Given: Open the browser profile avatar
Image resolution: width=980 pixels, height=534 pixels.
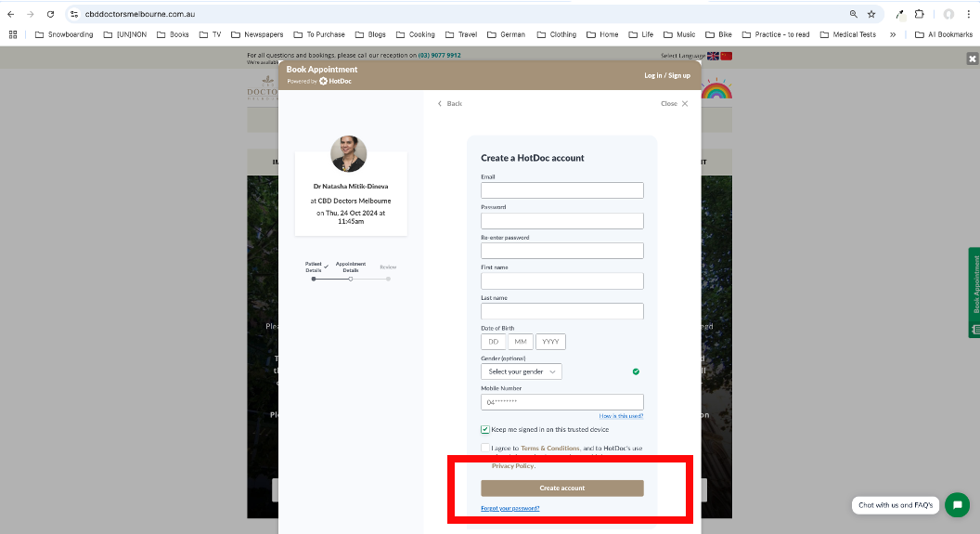Looking at the screenshot, I should click(948, 14).
